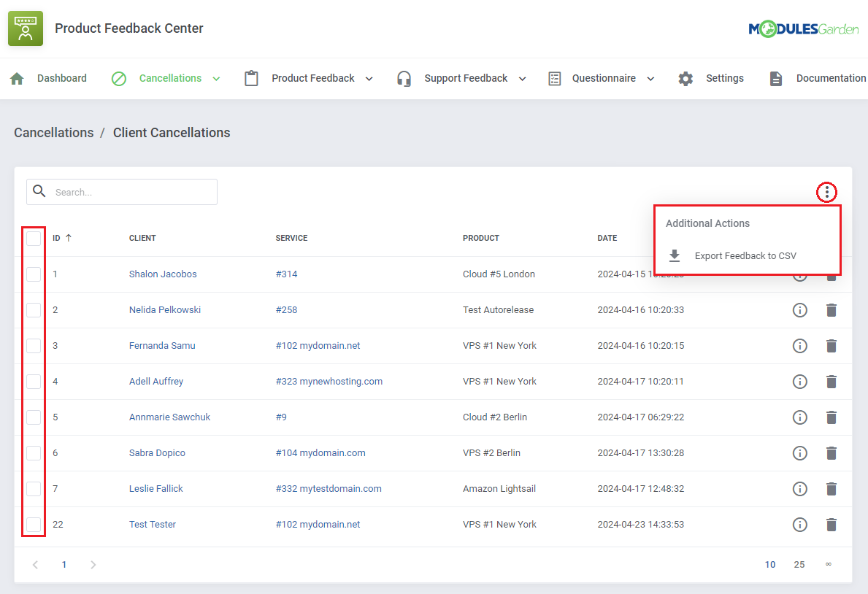The height and width of the screenshot is (594, 868).
Task: Check the box for Annmarie Sawchuk row
Action: coord(34,417)
